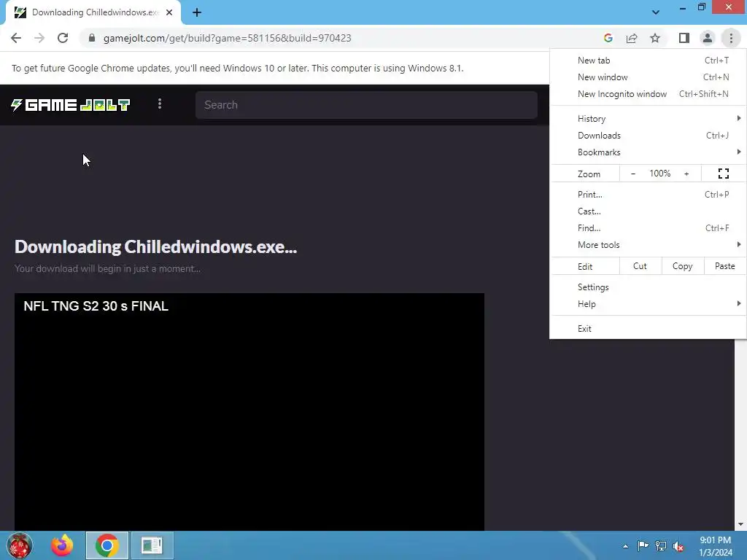This screenshot has height=560, width=747.
Task: Click the address bar URL
Action: click(x=228, y=38)
